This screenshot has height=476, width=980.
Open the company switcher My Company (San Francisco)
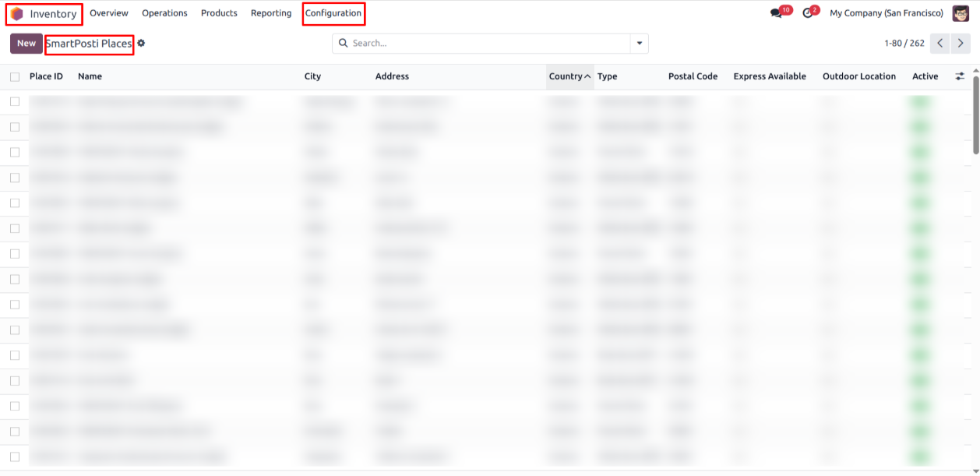(x=886, y=13)
